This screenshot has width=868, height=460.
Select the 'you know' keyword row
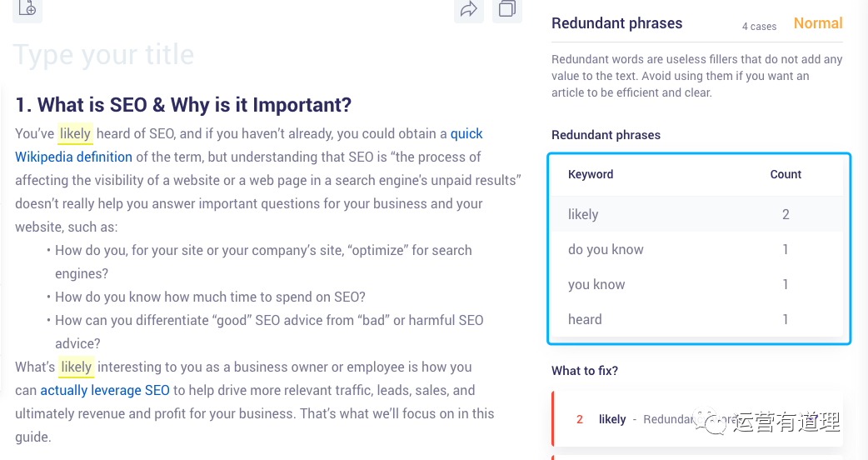click(x=697, y=284)
